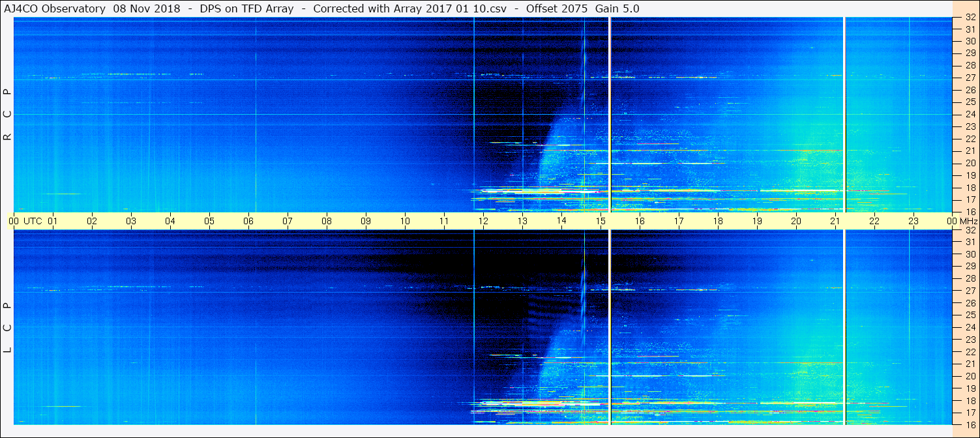980x438 pixels.
Task: Click 16 on LCP panel frequency scale
Action: point(970,424)
